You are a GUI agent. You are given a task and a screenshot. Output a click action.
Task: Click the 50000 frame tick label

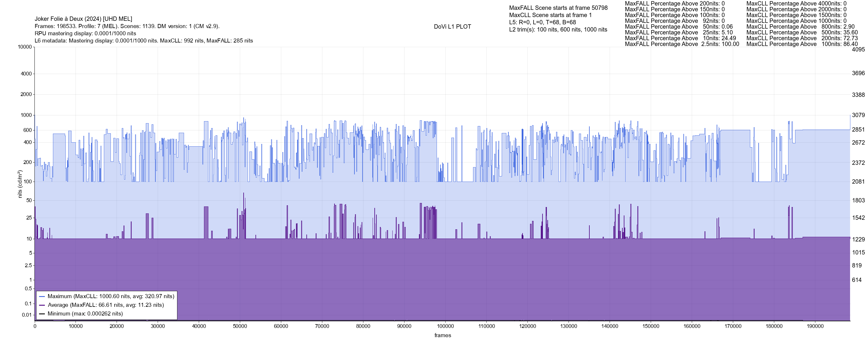click(240, 326)
